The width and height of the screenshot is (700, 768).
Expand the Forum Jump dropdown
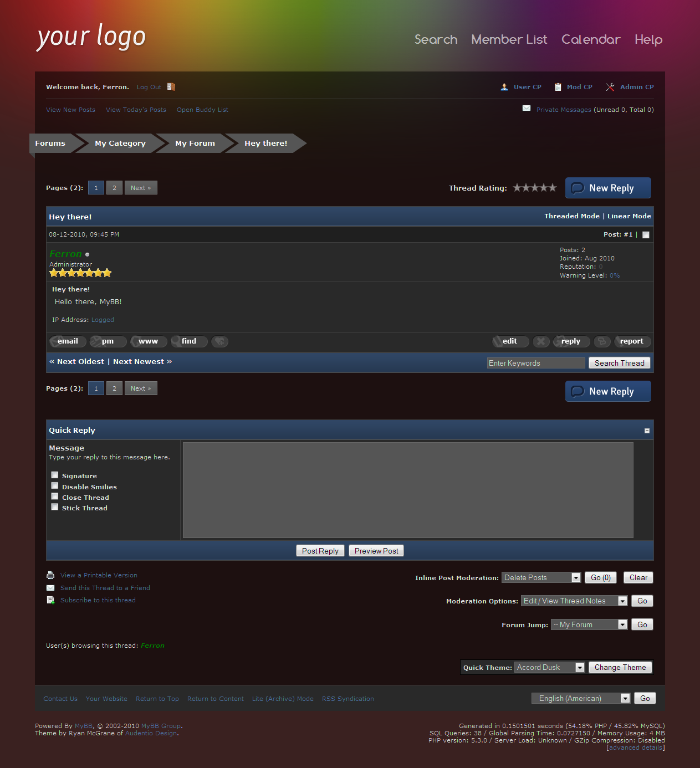point(589,625)
